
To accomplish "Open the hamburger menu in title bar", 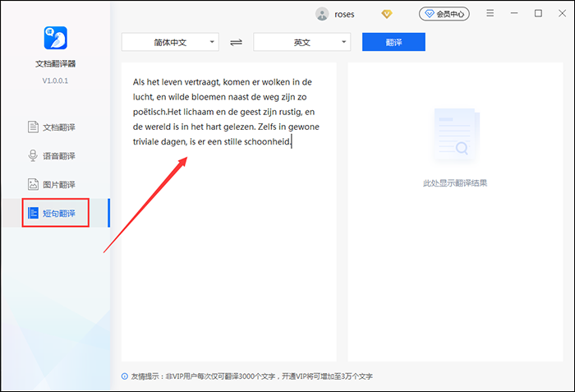I will coord(490,13).
